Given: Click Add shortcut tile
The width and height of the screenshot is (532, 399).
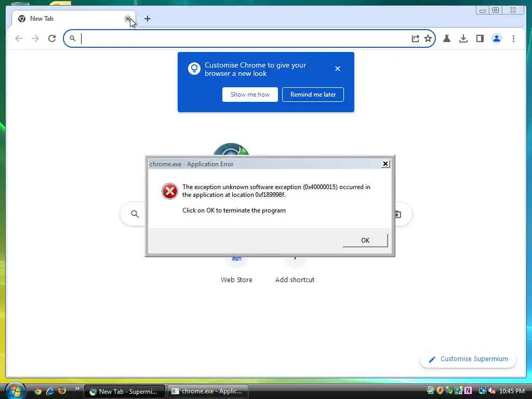Looking at the screenshot, I should 295,270.
